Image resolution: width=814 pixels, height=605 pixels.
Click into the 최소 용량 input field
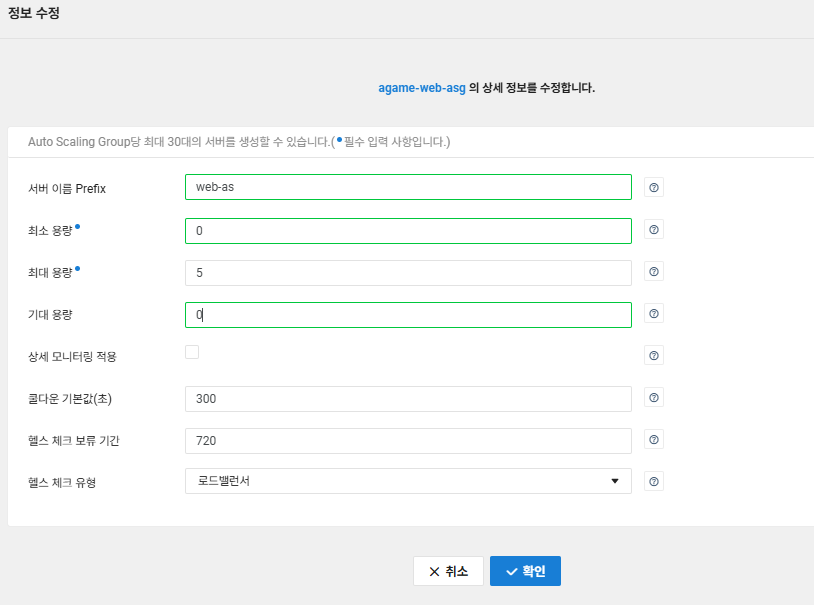pyautogui.click(x=408, y=231)
